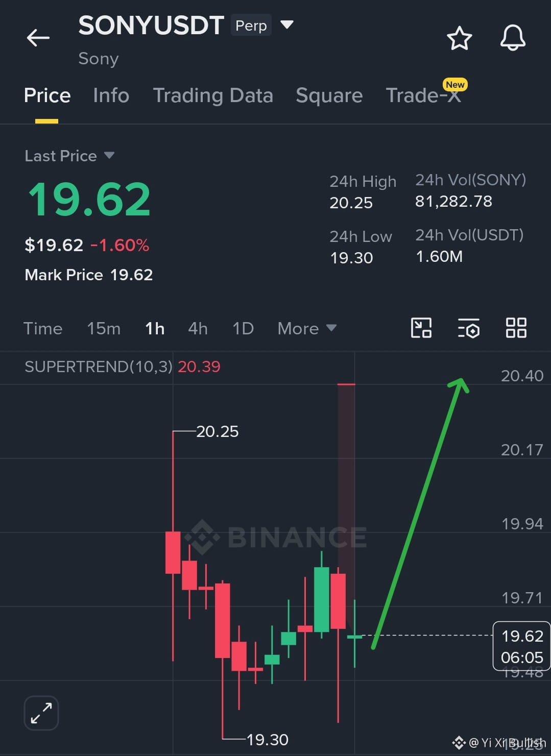Click the Perp contract badge

click(x=251, y=25)
